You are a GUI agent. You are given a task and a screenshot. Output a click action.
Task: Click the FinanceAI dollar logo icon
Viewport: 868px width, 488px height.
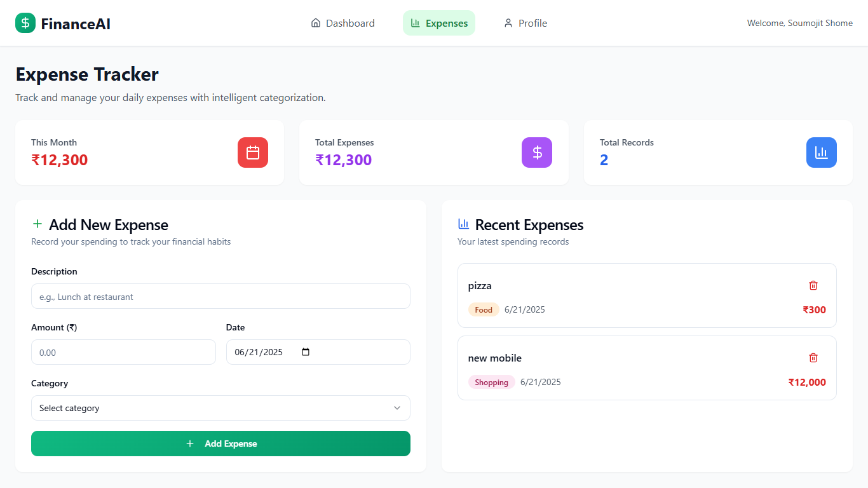25,23
